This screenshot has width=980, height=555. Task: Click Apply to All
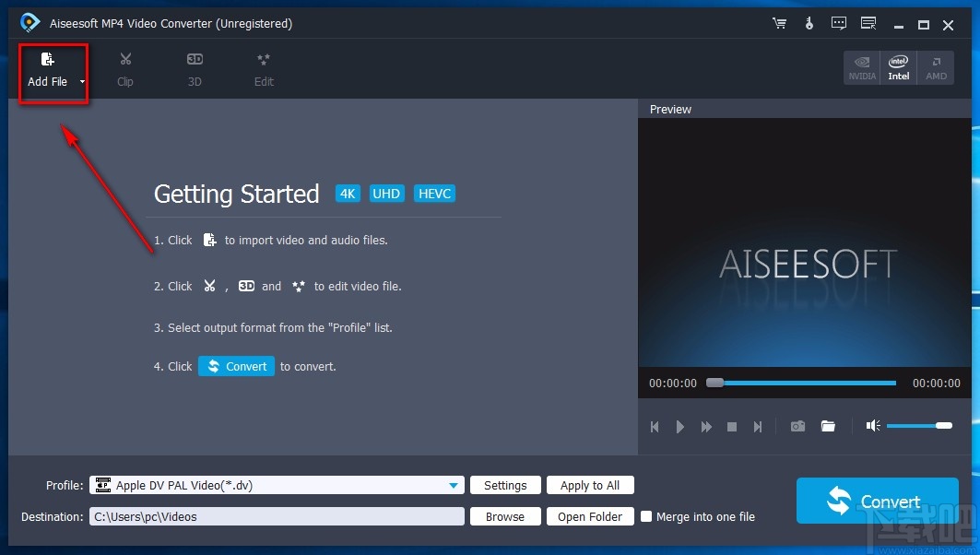point(590,485)
